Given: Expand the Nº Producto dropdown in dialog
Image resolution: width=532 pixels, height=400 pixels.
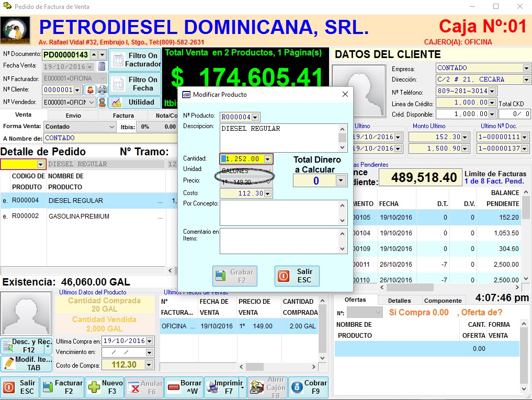Looking at the screenshot, I should 255,117.
